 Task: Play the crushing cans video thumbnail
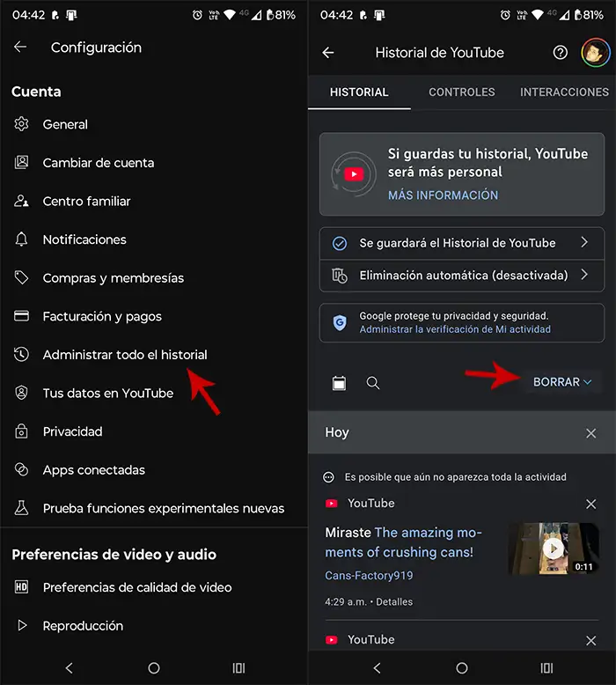click(553, 549)
